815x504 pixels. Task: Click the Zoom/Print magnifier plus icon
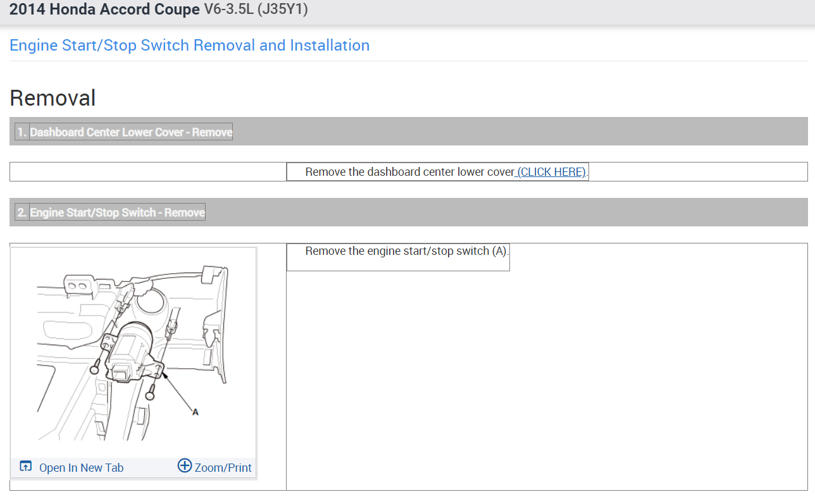tap(184, 466)
